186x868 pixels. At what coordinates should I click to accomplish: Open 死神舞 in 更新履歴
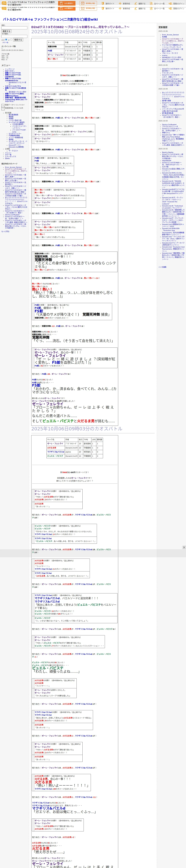(164, 37)
